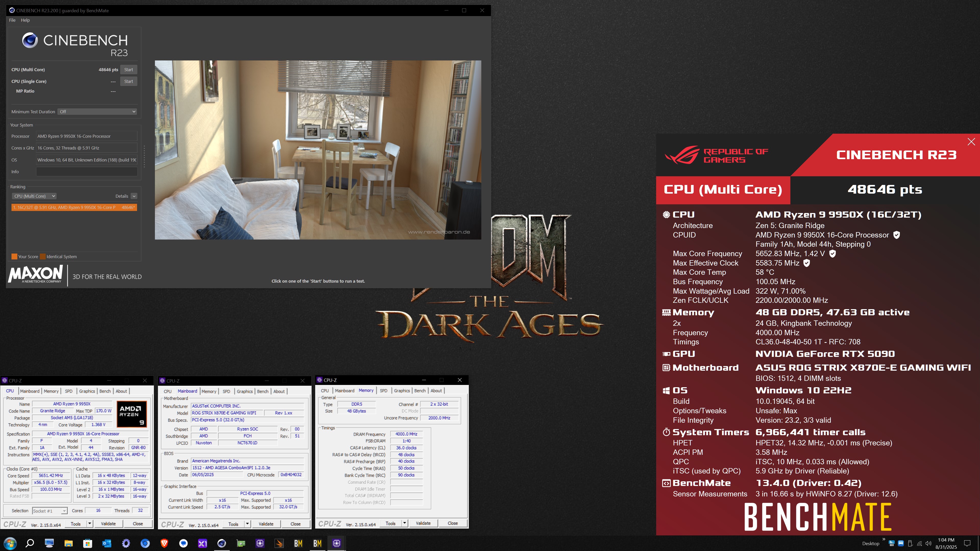Open the volume tray icon
Viewport: 980px width, 551px height.
pyautogui.click(x=928, y=543)
